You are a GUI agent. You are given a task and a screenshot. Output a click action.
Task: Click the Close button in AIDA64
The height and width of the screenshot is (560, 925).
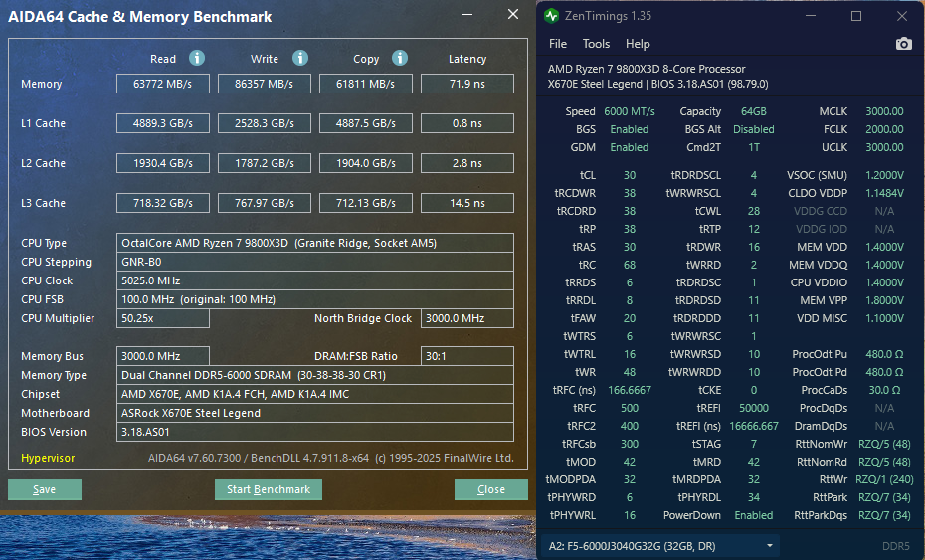coord(490,489)
